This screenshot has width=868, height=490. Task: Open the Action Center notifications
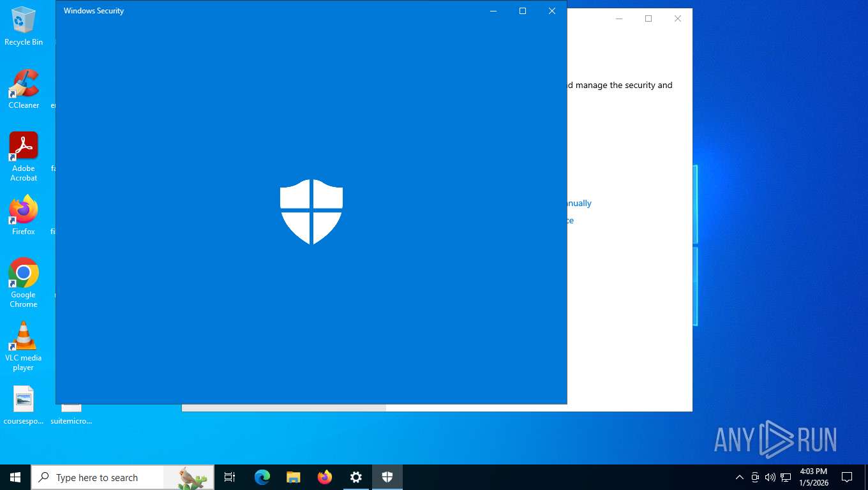(847, 477)
